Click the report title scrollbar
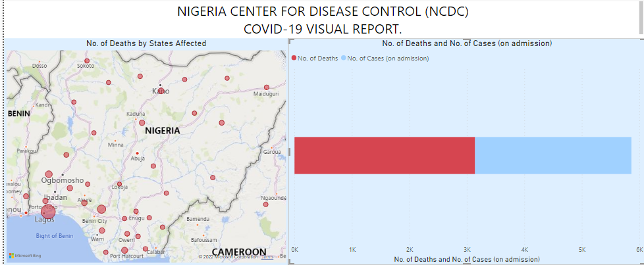Image resolution: width=644 pixels, height=265 pixels. tap(639, 16)
